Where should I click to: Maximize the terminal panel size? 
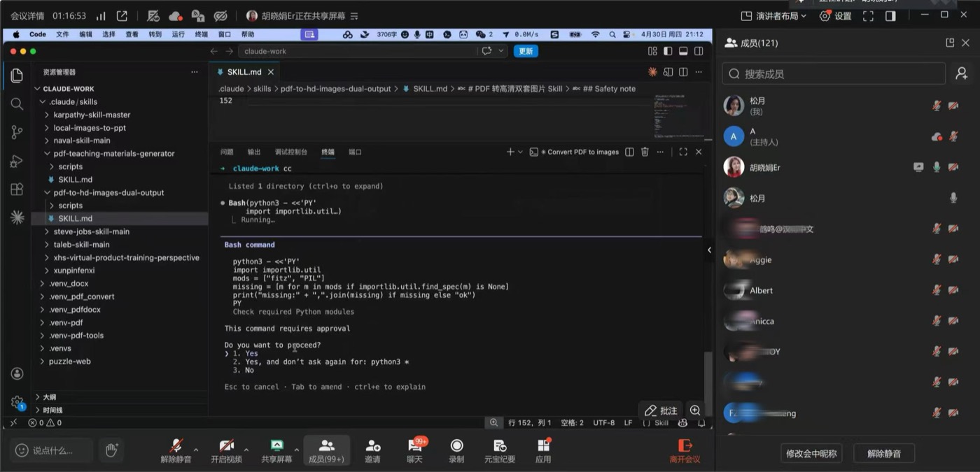point(683,152)
